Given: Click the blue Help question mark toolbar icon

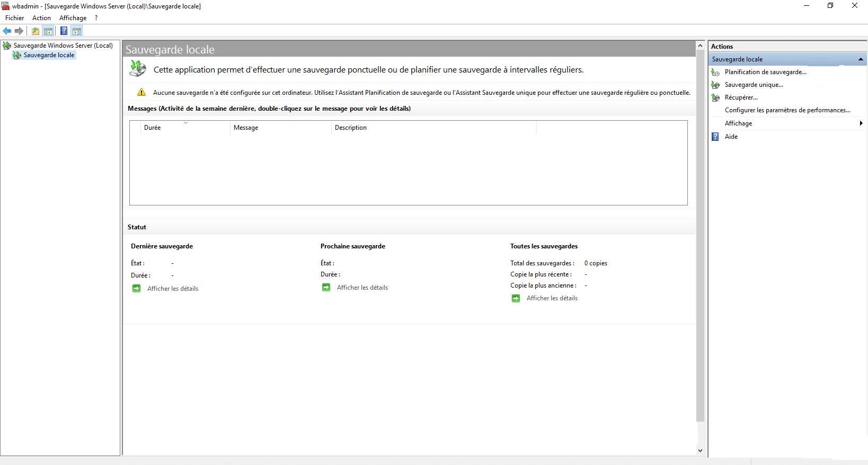Looking at the screenshot, I should pyautogui.click(x=64, y=31).
